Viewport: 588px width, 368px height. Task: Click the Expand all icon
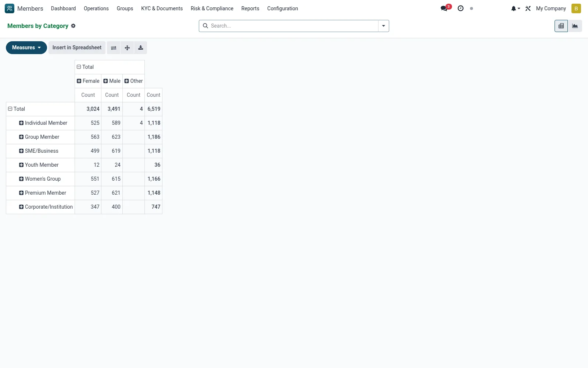click(x=127, y=48)
